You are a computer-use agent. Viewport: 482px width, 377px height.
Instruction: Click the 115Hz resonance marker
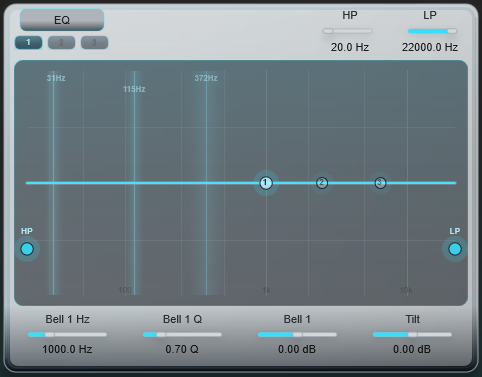click(134, 89)
